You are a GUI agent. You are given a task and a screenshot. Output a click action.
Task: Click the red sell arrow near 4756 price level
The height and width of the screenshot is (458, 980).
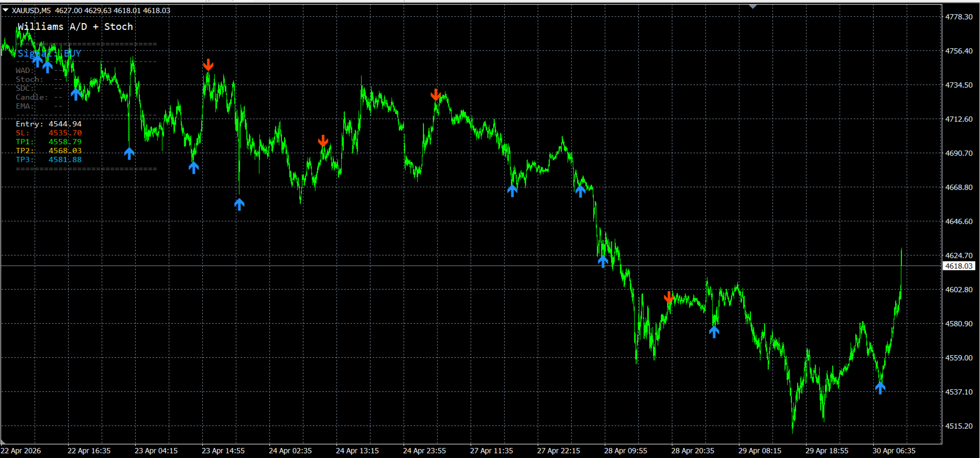(x=208, y=65)
